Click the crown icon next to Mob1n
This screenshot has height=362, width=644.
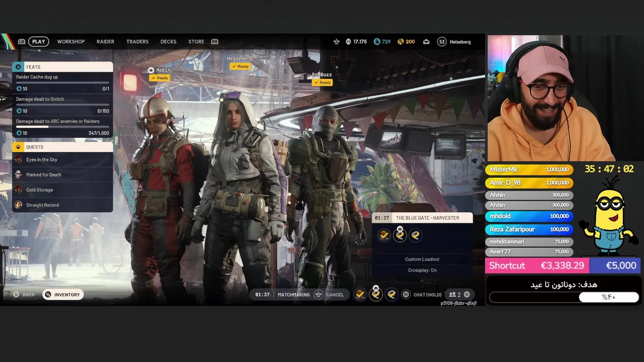pyautogui.click(x=151, y=70)
